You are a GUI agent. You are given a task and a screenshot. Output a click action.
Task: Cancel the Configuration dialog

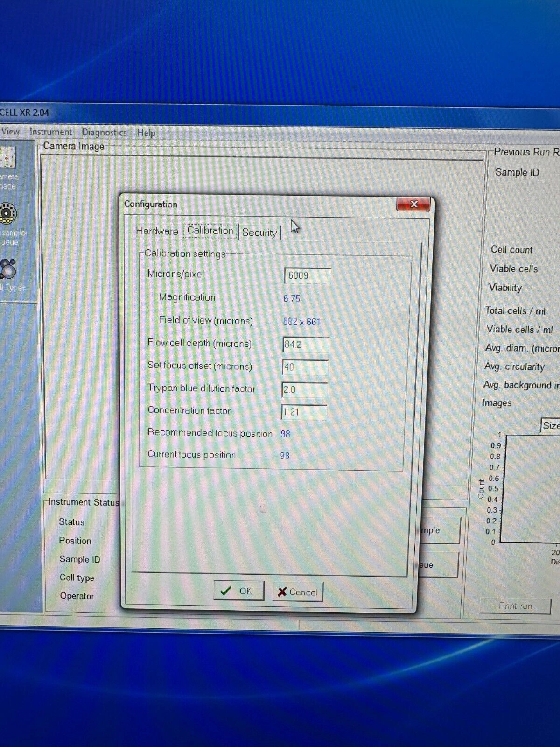point(297,592)
